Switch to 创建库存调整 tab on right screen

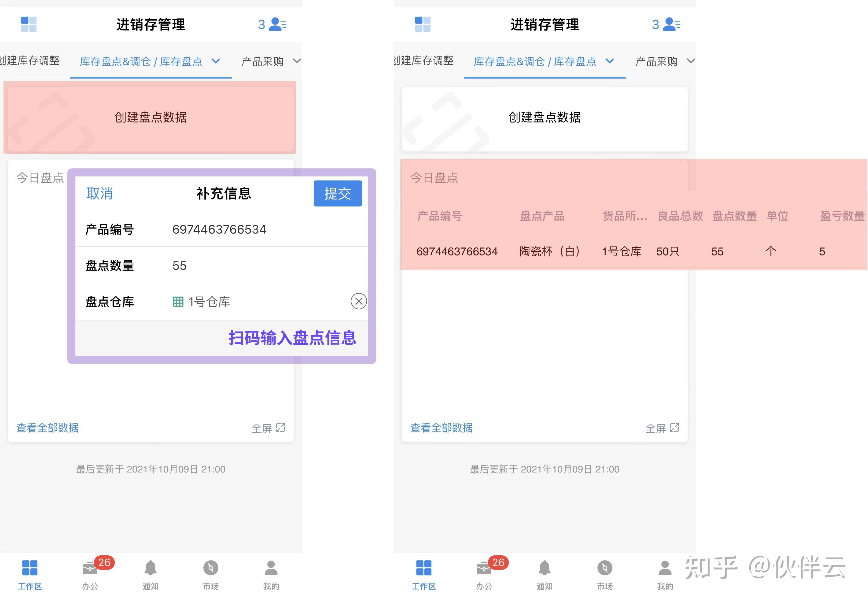tap(423, 61)
